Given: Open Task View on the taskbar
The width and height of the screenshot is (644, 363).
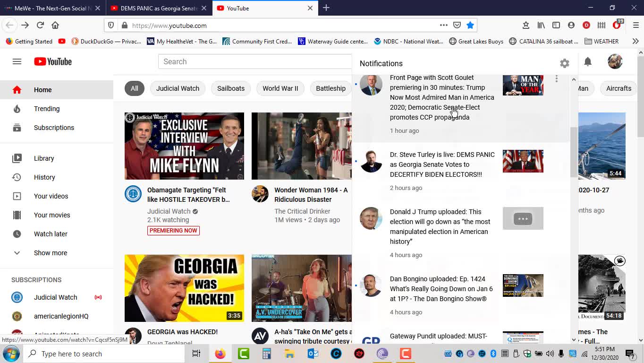Looking at the screenshot, I should pos(196,354).
